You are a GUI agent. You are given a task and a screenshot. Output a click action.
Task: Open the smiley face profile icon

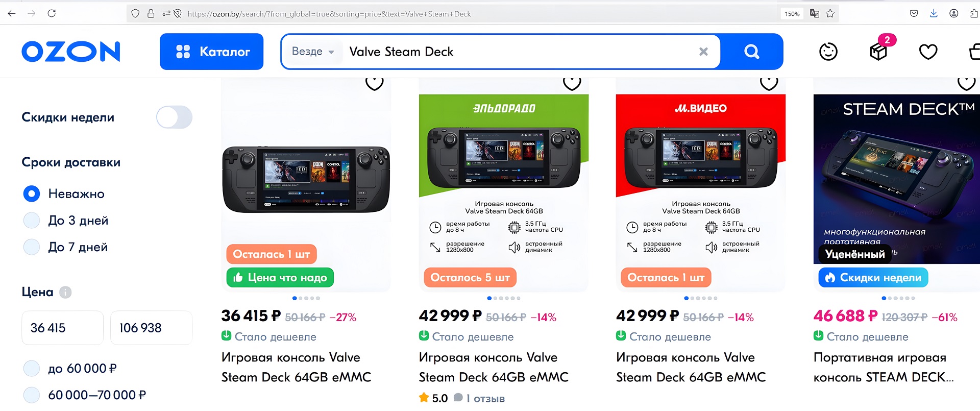828,52
